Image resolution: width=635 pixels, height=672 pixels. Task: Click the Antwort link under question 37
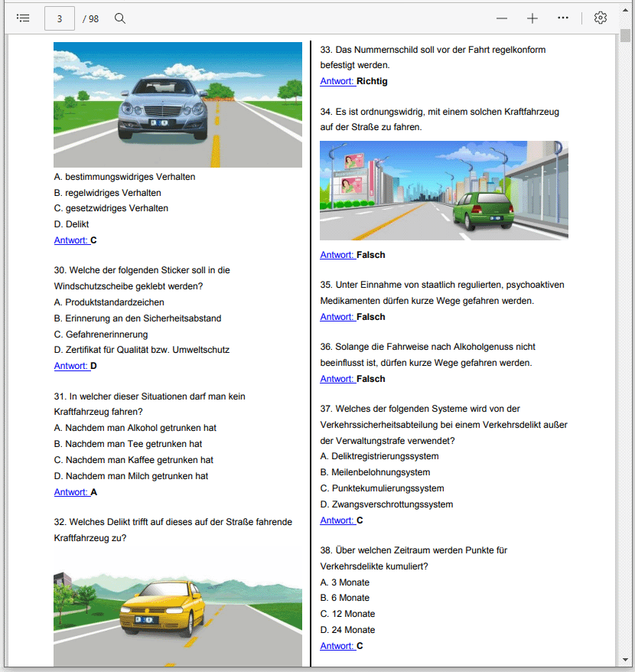[337, 520]
